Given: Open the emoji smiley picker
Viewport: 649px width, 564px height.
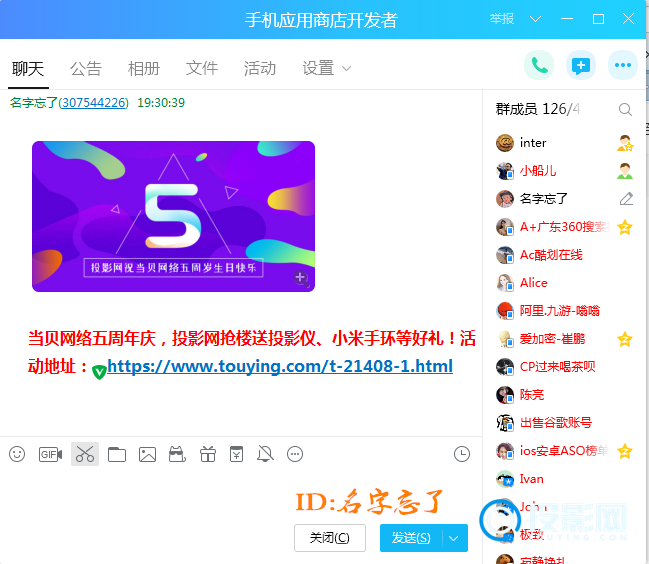Looking at the screenshot, I should (17, 454).
